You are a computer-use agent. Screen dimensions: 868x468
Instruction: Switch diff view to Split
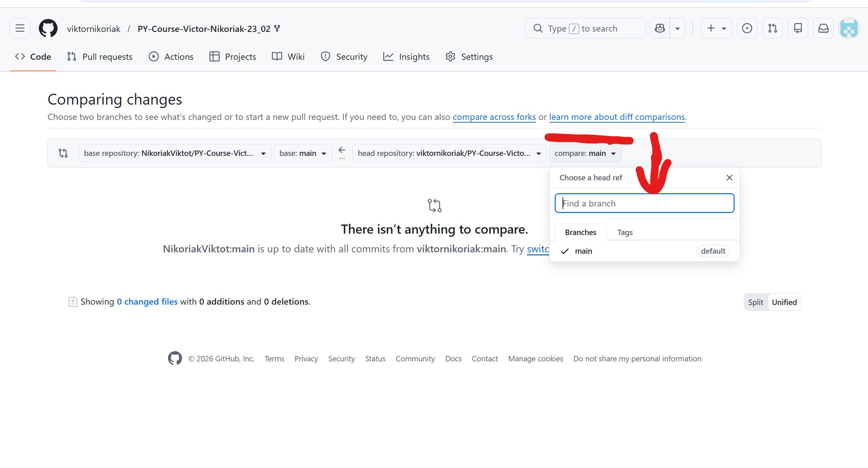[x=756, y=302]
